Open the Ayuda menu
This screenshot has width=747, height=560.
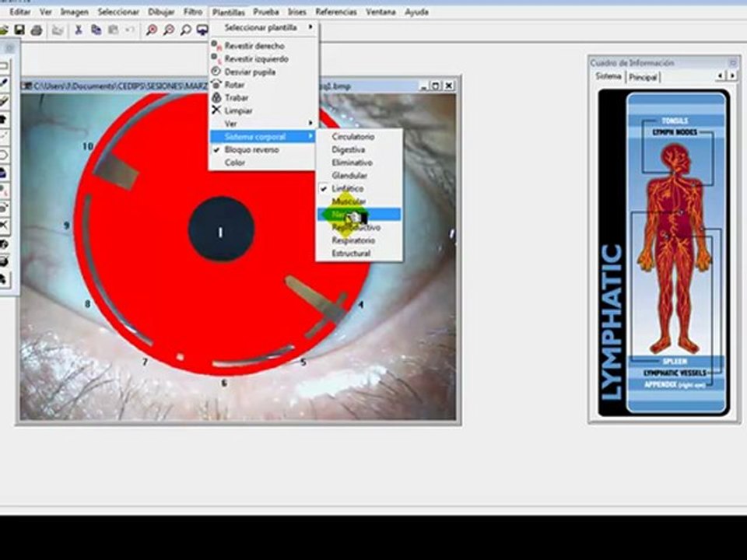tap(416, 12)
